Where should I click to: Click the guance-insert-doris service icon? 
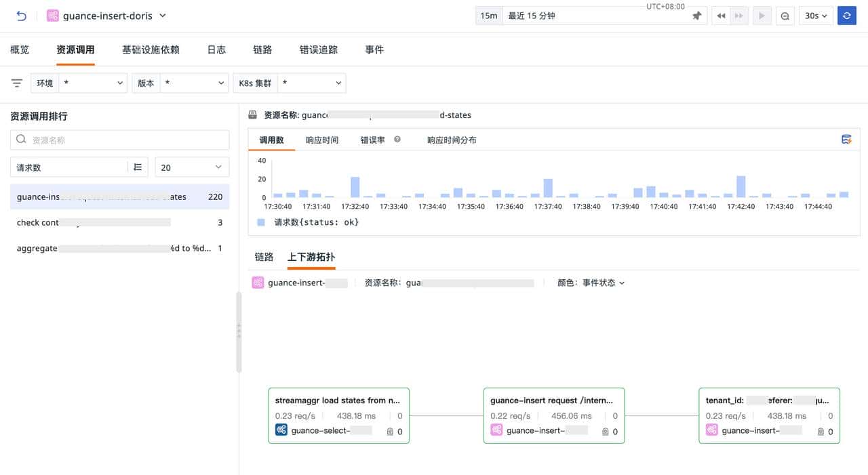pos(52,15)
